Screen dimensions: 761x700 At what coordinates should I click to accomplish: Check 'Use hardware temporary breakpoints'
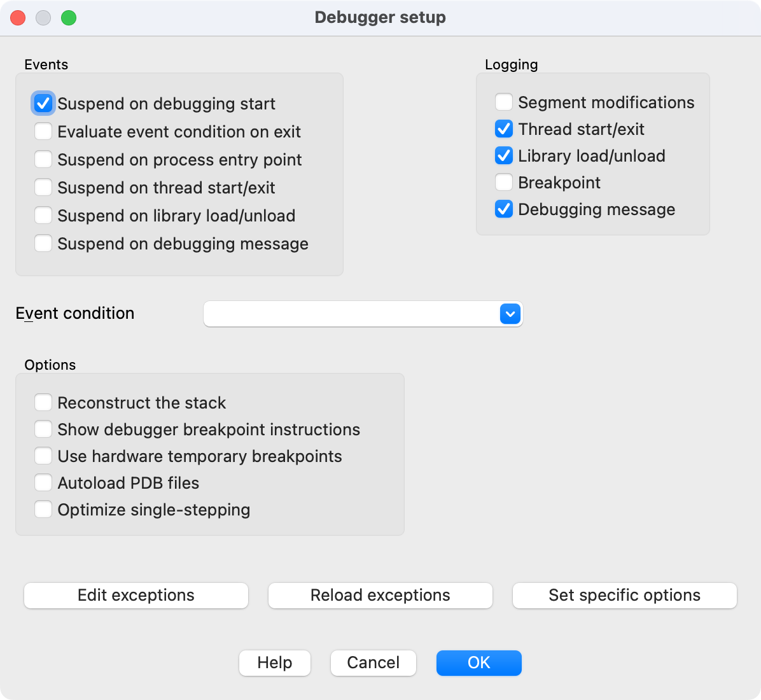coord(43,456)
